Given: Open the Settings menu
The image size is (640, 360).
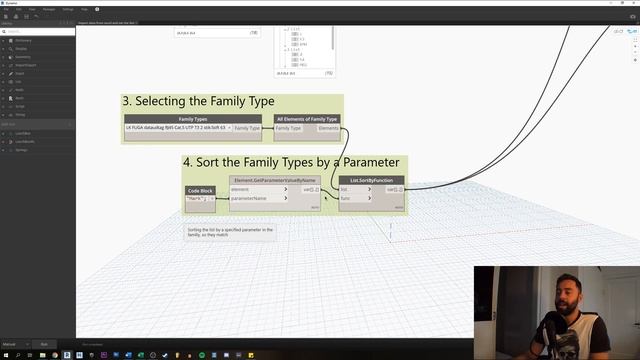Looking at the screenshot, I should [68, 9].
